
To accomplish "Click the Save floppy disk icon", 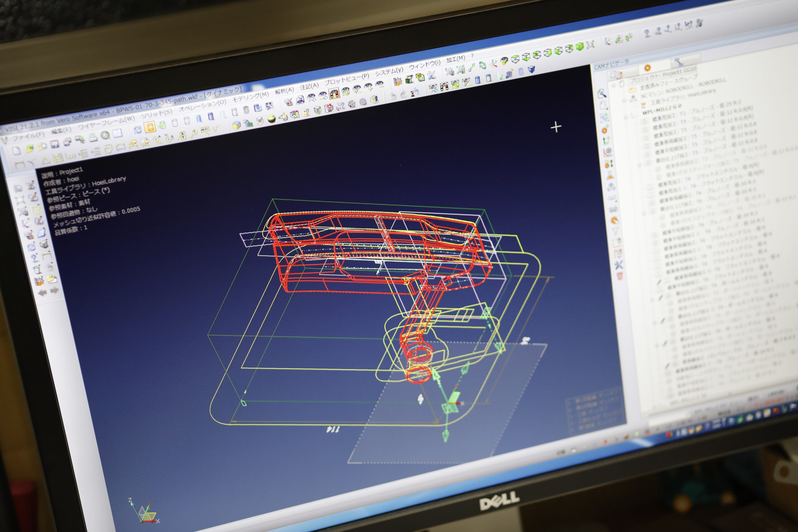I will pyautogui.click(x=55, y=144).
